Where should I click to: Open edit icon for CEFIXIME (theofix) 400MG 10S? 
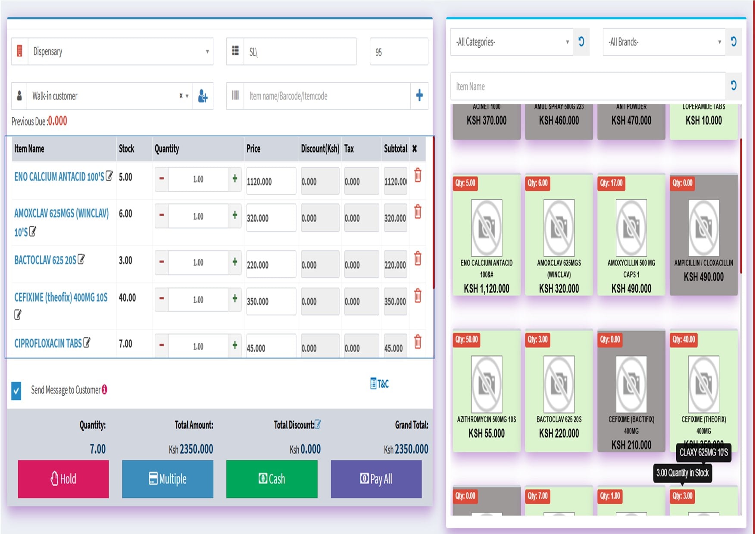(18, 315)
